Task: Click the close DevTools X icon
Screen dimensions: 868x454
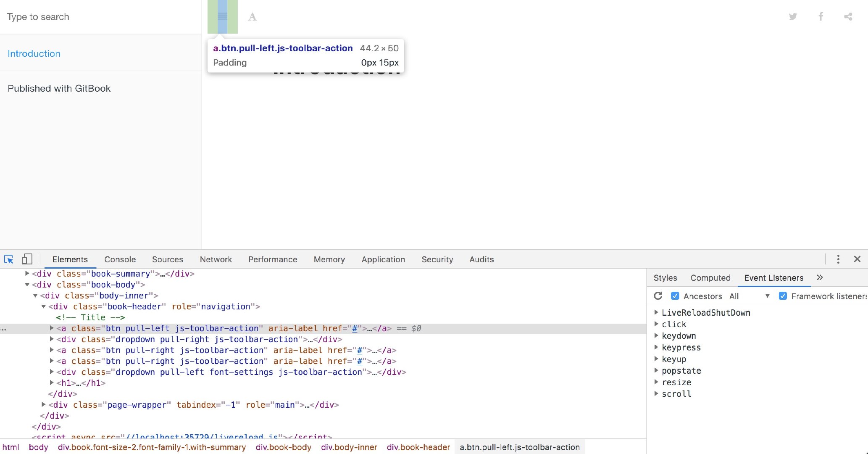Action: [x=857, y=259]
